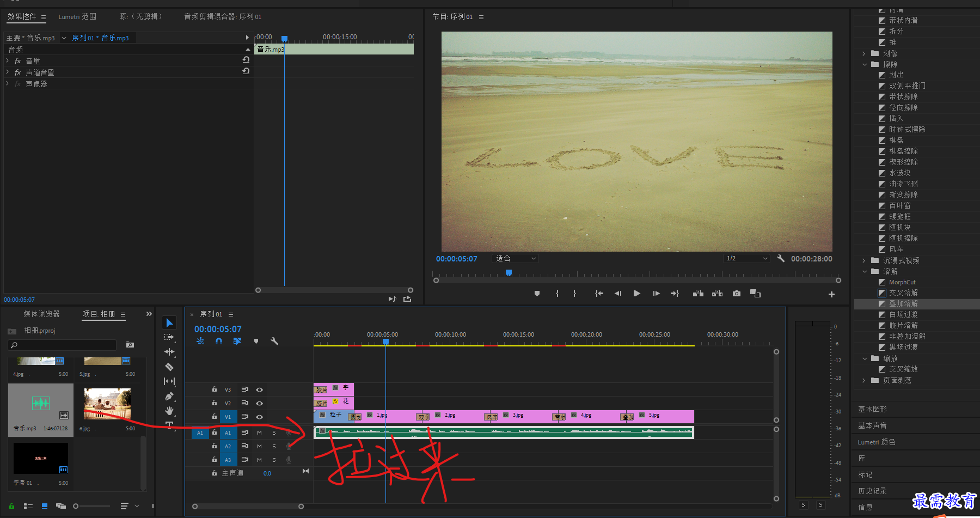Mute audio track A3
The height and width of the screenshot is (518, 980).
(x=259, y=460)
